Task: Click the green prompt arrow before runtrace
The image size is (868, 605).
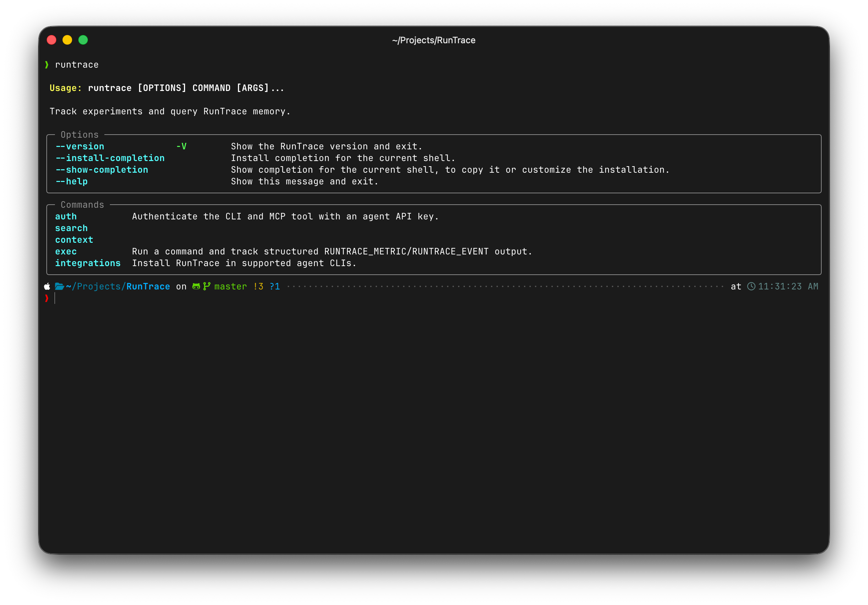Action: 47,65
